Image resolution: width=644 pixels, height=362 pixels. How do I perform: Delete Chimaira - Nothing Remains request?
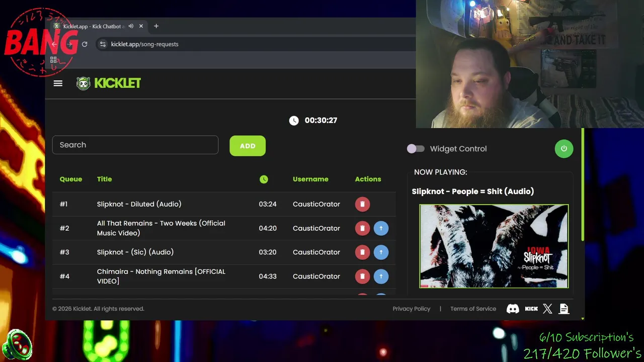[362, 277]
